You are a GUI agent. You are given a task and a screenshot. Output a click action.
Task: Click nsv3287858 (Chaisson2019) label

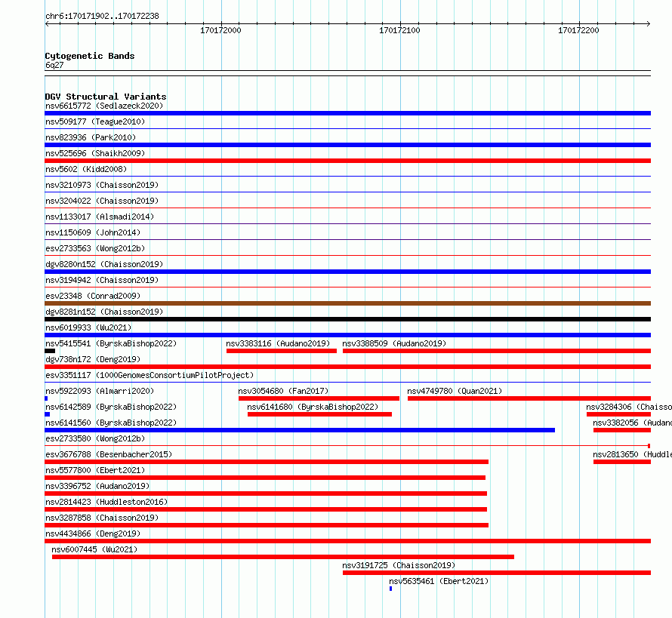tap(102, 518)
